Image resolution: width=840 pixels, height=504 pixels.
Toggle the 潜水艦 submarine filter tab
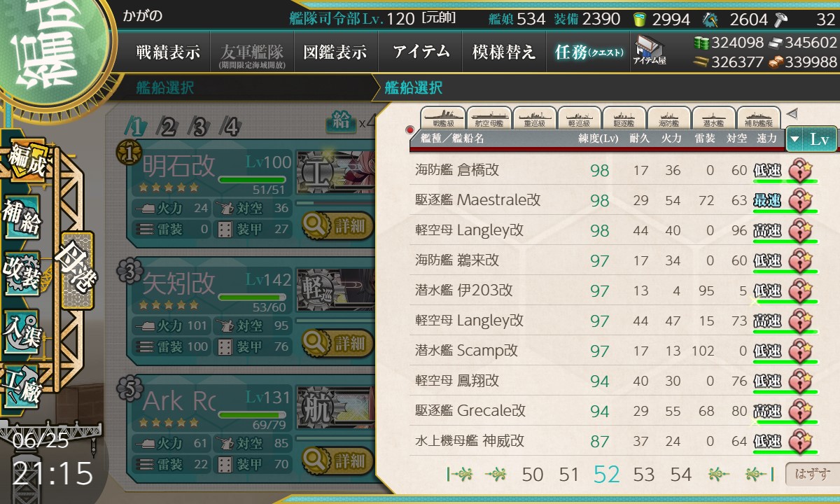[x=714, y=118]
